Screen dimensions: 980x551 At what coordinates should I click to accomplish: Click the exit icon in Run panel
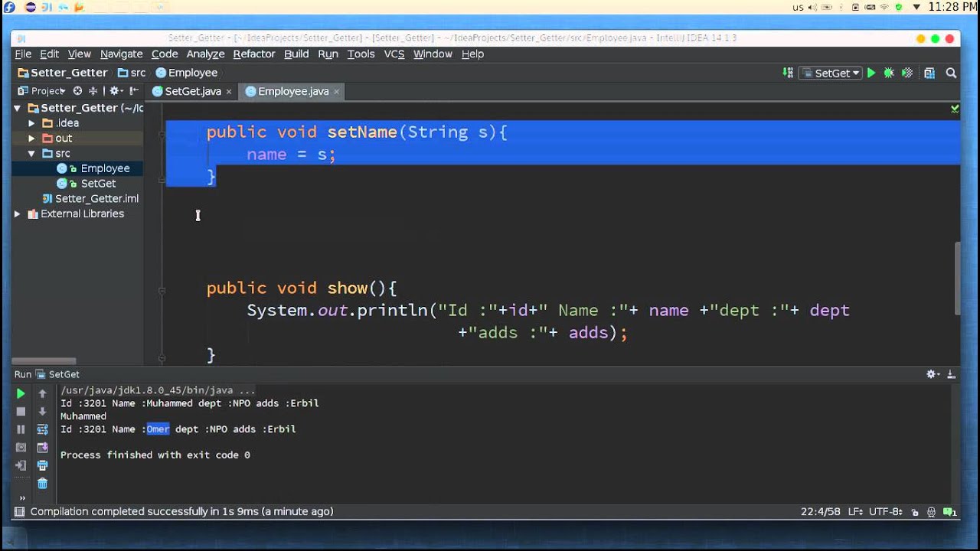click(x=21, y=465)
